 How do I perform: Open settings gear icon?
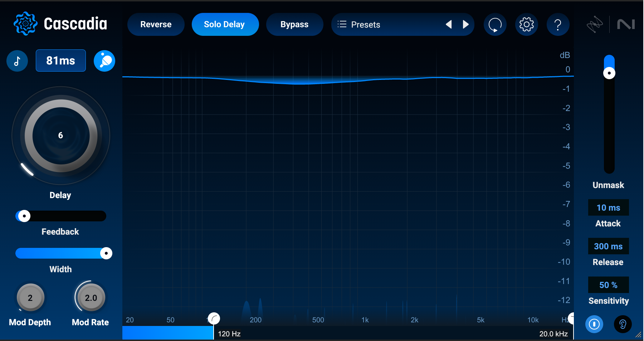(527, 24)
